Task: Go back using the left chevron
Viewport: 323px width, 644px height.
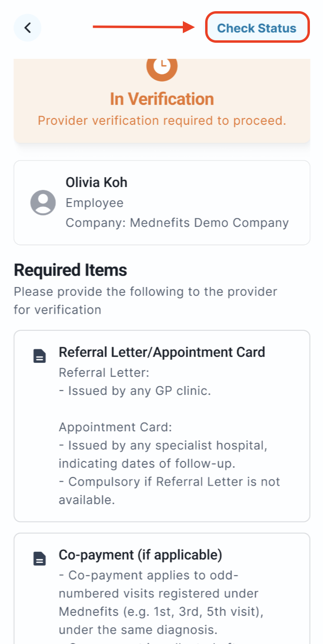Action: click(28, 28)
